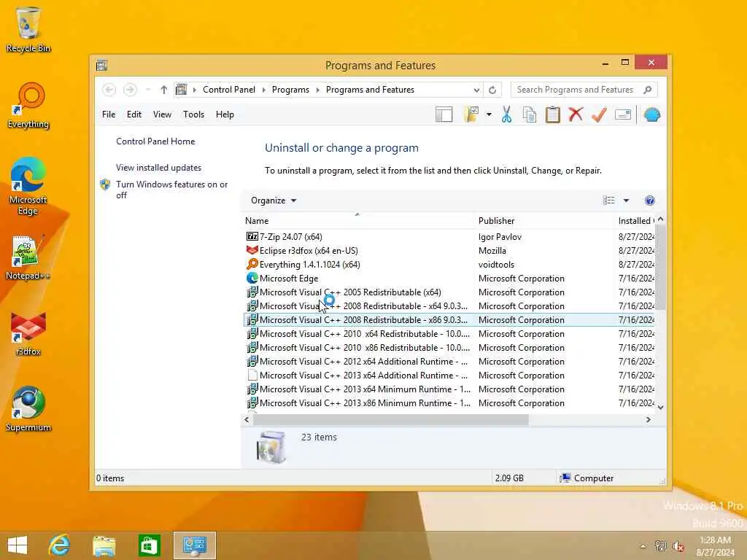The width and height of the screenshot is (747, 560).
Task: Open the Organize dropdown
Action: (x=274, y=201)
